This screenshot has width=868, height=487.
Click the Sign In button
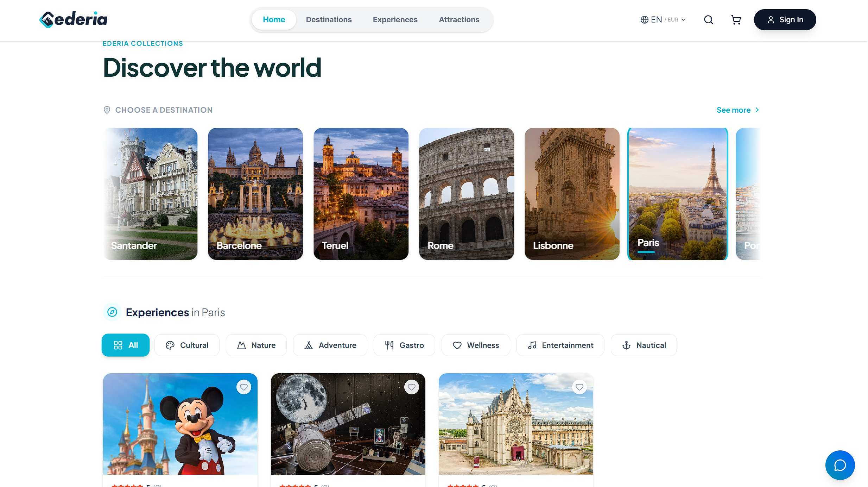click(x=785, y=20)
